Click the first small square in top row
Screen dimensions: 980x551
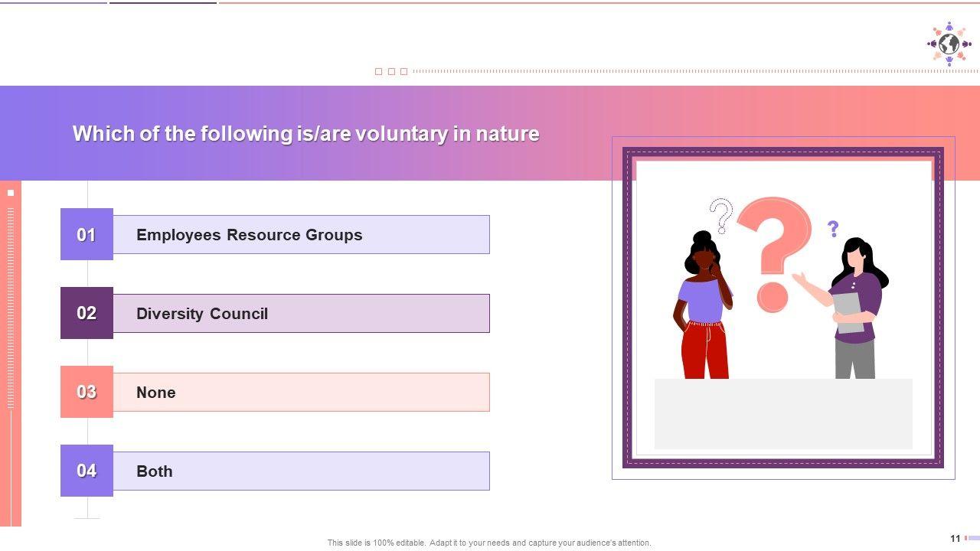[378, 72]
